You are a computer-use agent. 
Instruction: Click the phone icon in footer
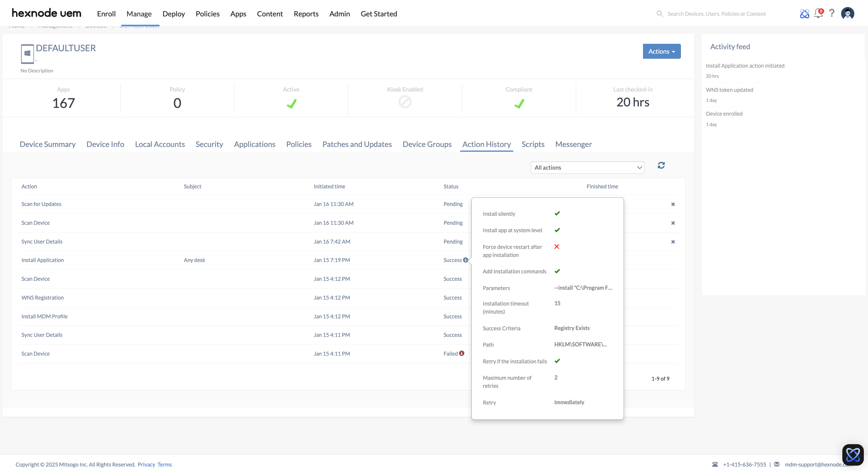(x=715, y=464)
